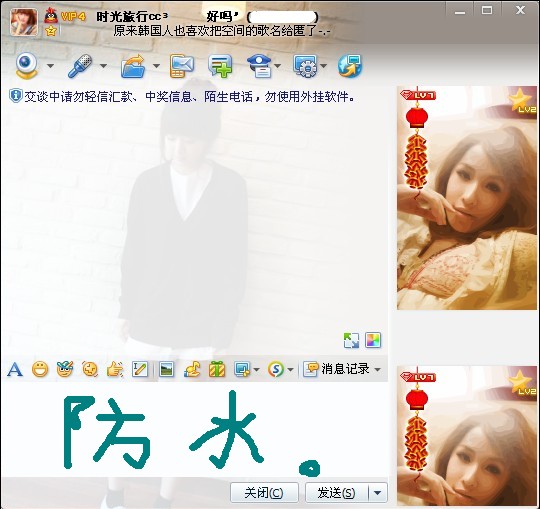Click the lower QQ show portrait image
Image resolution: width=540 pixels, height=509 pixels.
(x=467, y=436)
